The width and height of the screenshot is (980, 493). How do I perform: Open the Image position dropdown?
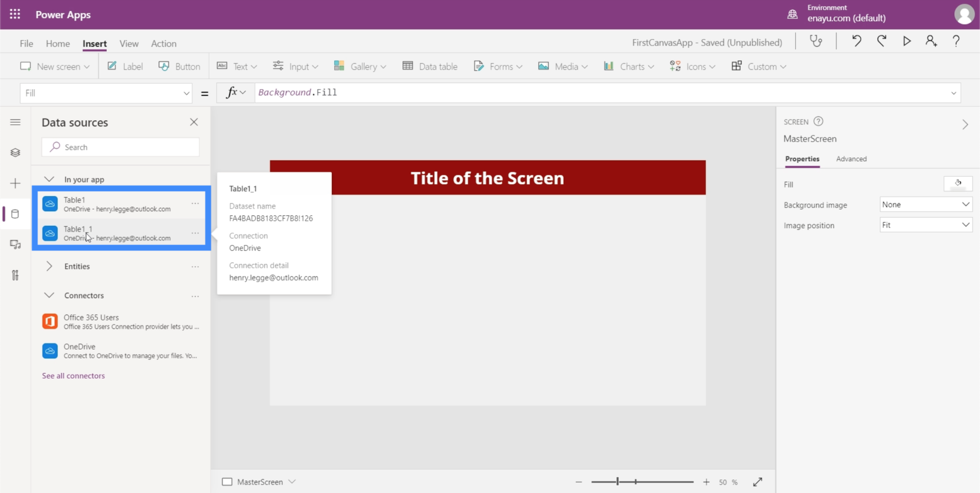point(926,225)
